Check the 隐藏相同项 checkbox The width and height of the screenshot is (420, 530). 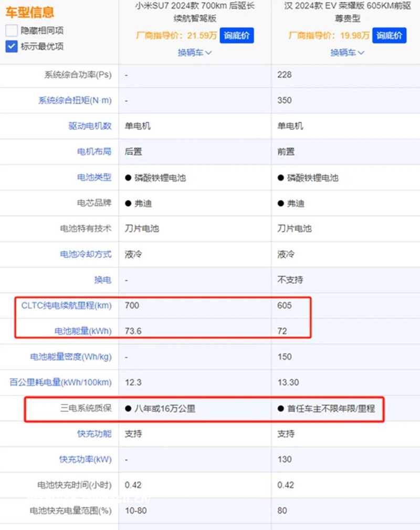click(x=12, y=30)
